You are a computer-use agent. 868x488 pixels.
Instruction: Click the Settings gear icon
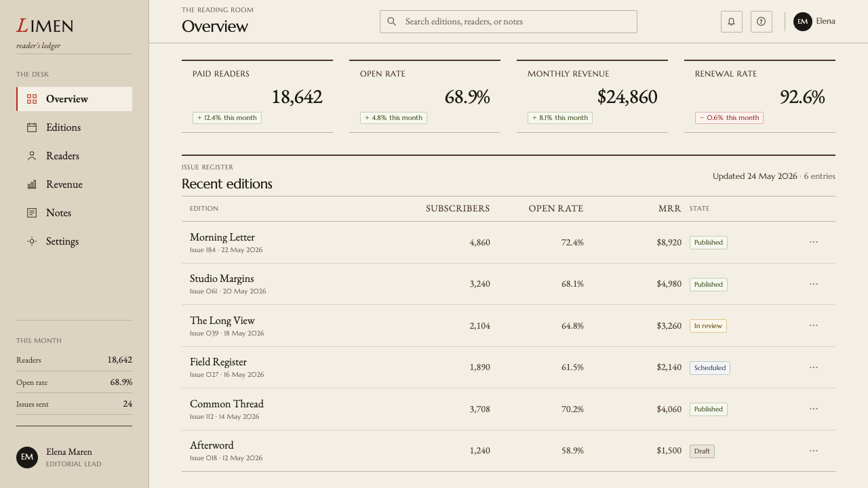32,241
